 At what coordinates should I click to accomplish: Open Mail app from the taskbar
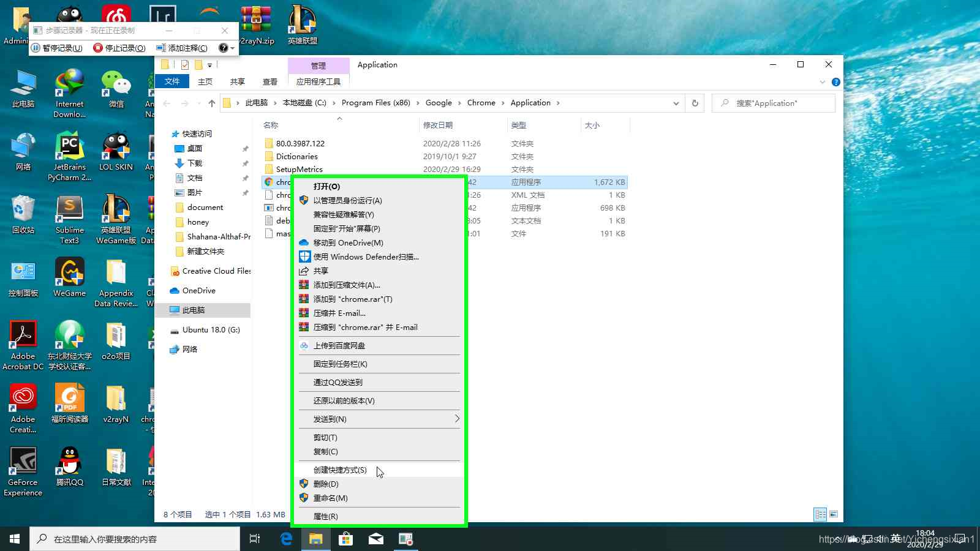point(376,539)
